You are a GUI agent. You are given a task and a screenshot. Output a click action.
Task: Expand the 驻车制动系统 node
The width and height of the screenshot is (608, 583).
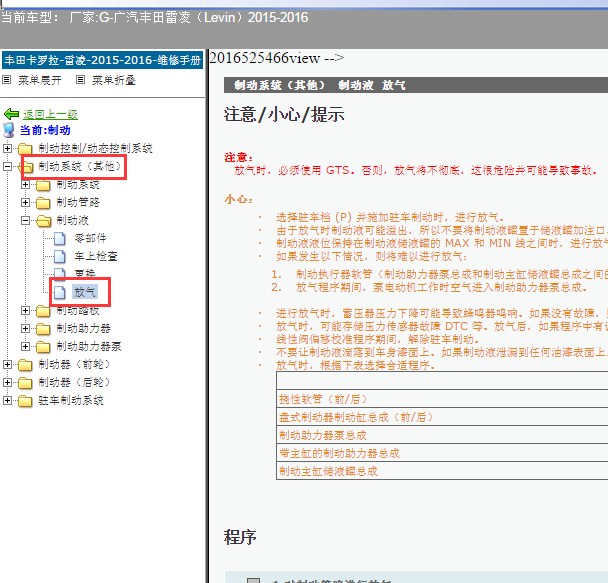click(7, 400)
